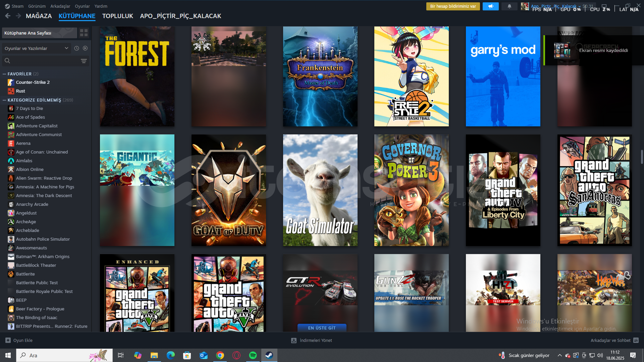Click the recent activity clock icon
The width and height of the screenshot is (644, 362).
click(x=76, y=48)
